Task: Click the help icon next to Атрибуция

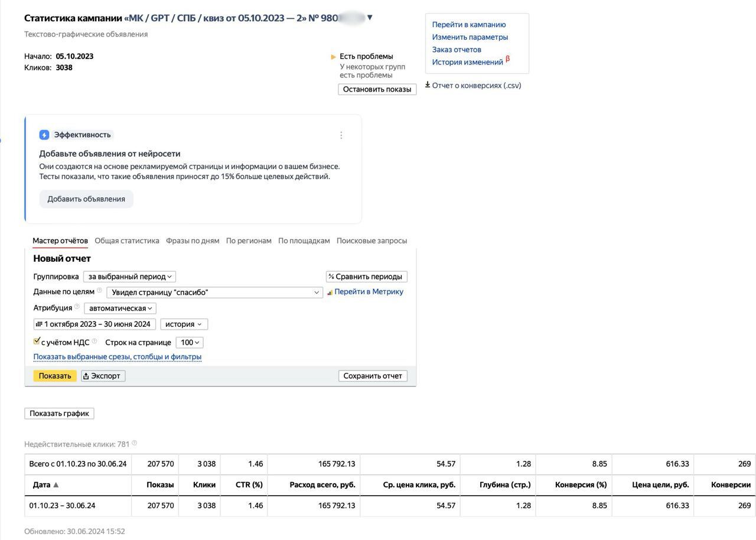Action: (77, 307)
